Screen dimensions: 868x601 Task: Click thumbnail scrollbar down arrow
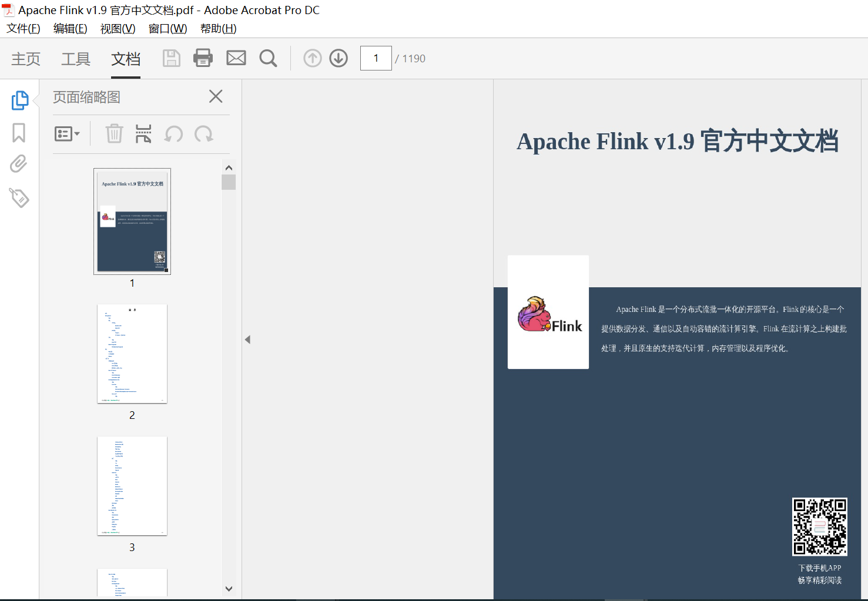(229, 589)
